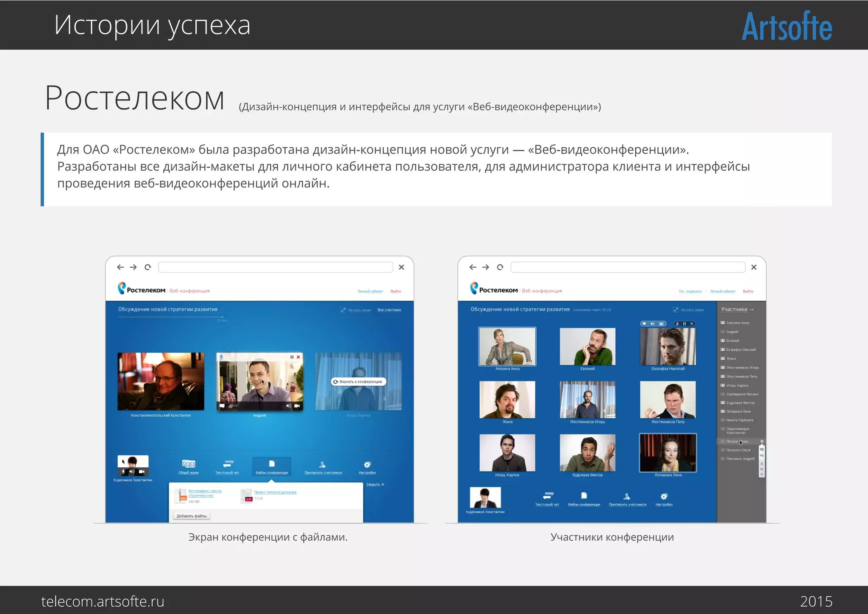Open Текстовый чат in the right mockup toolbar
Image resolution: width=868 pixels, height=614 pixels.
click(547, 499)
